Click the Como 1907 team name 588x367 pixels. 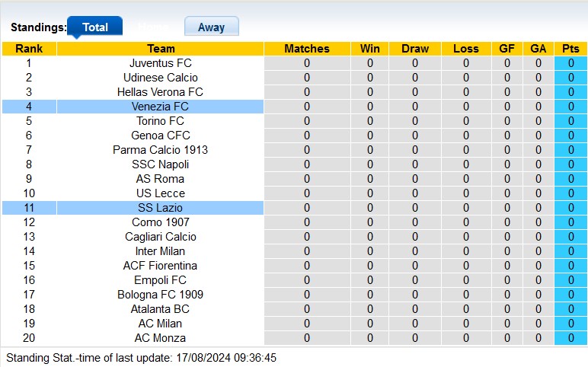tap(160, 222)
